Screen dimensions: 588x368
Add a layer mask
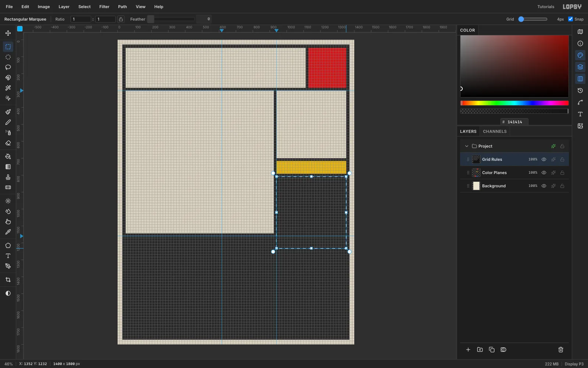pyautogui.click(x=503, y=350)
